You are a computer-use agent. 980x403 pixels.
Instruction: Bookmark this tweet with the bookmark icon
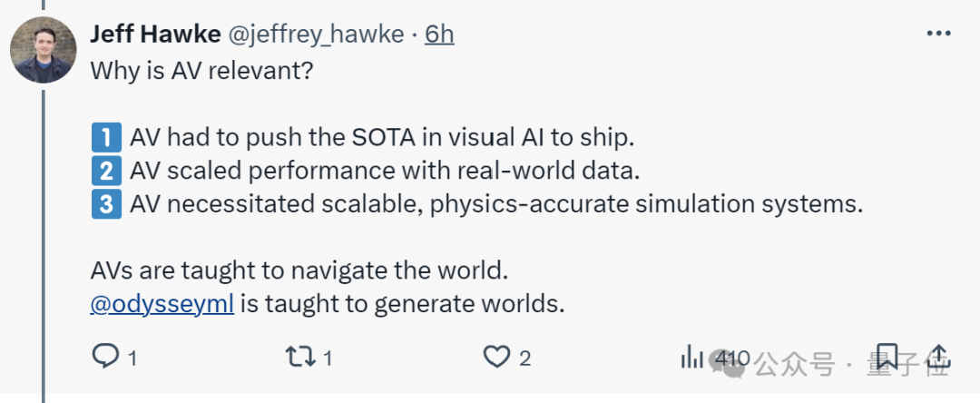(x=887, y=357)
